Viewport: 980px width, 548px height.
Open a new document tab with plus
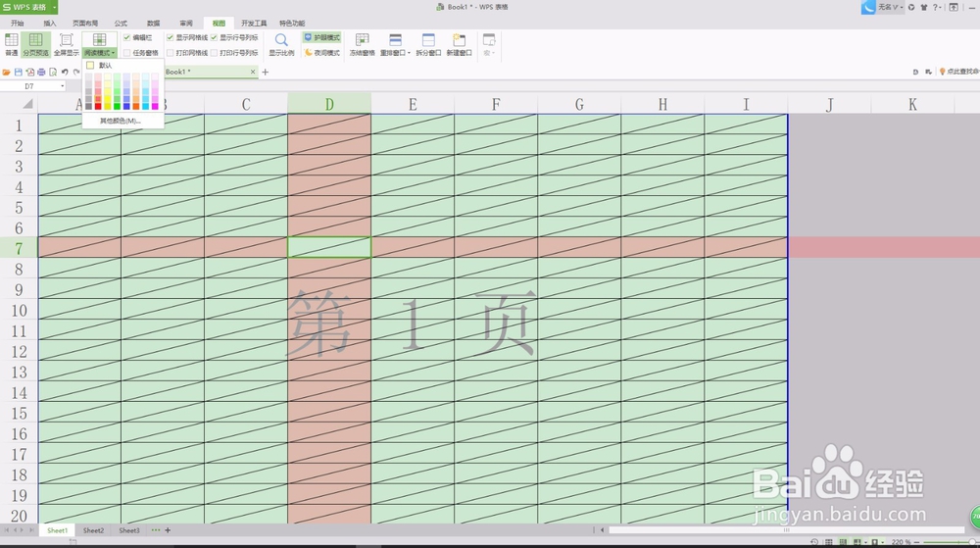point(265,72)
